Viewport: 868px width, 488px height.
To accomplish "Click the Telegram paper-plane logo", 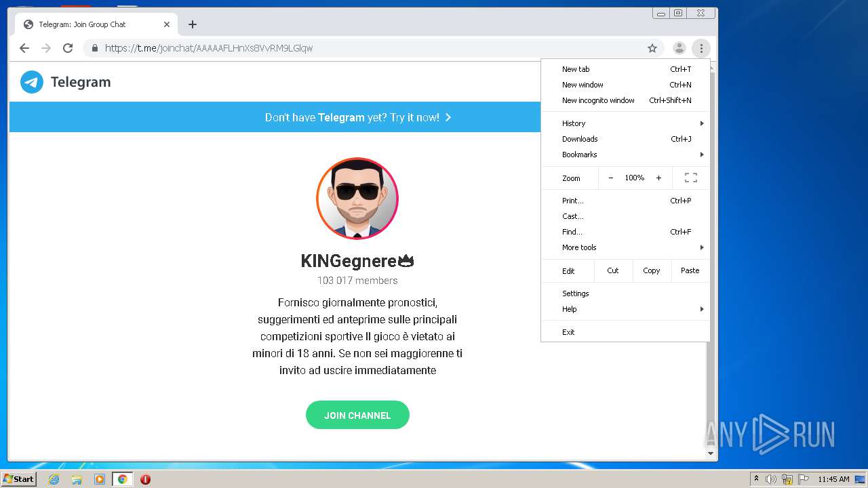I will point(32,82).
